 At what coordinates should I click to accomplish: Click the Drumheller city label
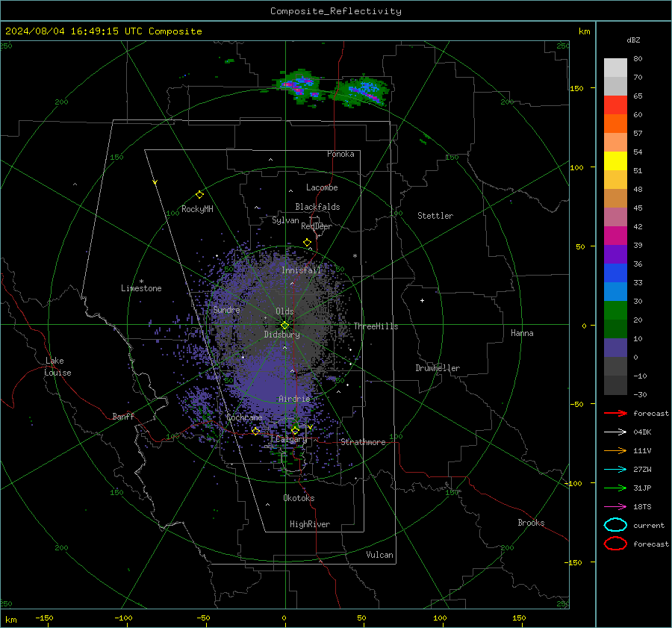tap(438, 368)
